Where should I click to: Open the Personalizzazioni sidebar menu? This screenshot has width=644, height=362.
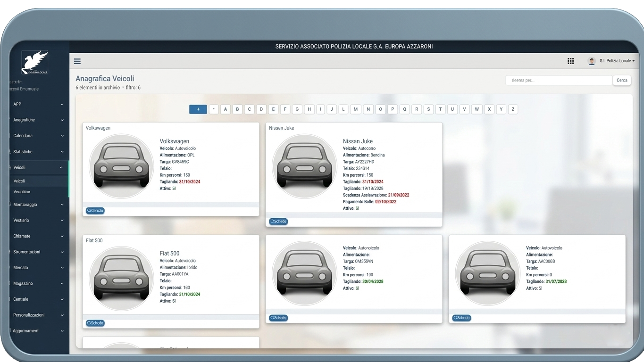click(39, 315)
